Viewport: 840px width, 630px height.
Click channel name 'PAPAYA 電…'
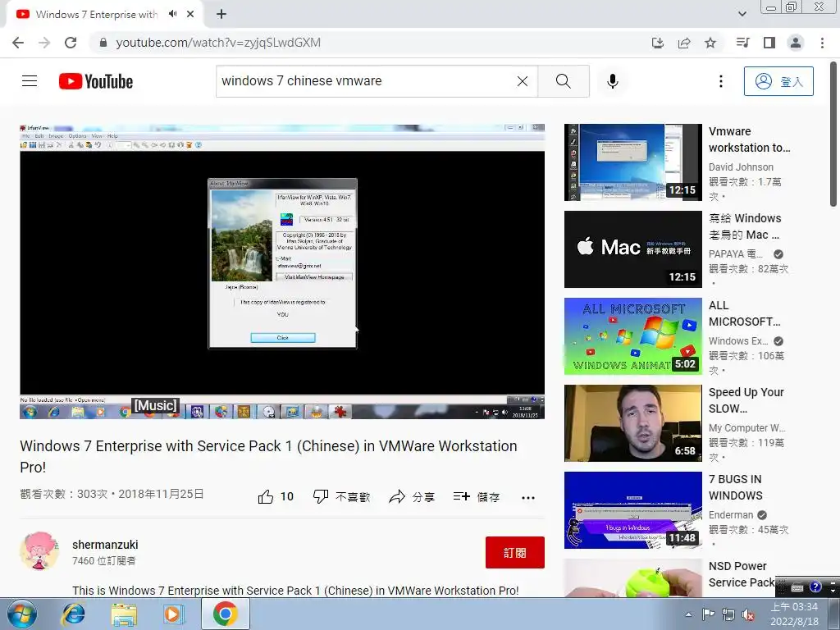[736, 253]
